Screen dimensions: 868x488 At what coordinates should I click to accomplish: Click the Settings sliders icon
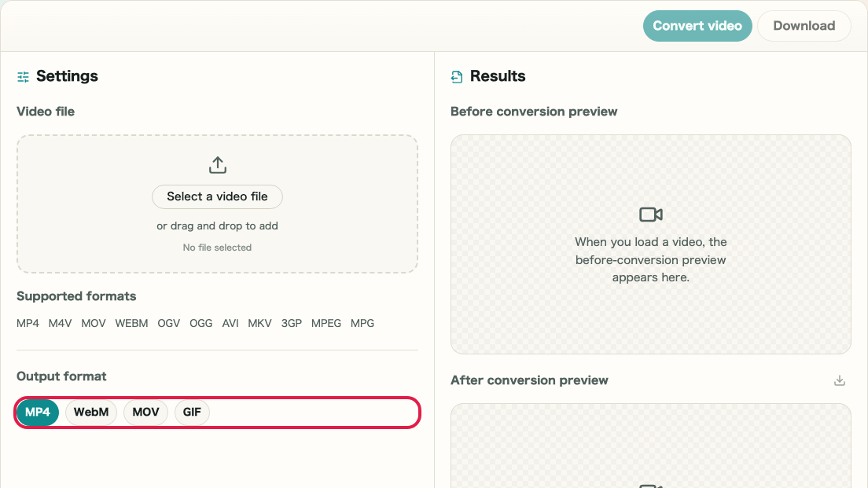point(24,77)
